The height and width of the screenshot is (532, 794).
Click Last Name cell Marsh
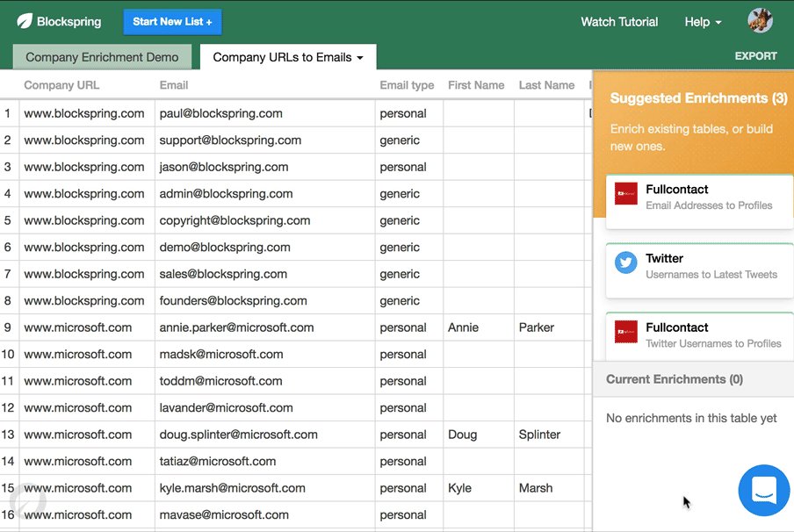pos(550,488)
